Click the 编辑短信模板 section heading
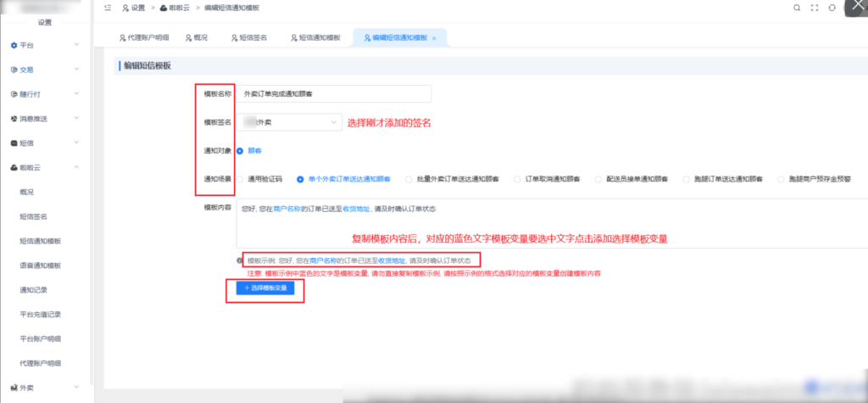This screenshot has height=403, width=868. click(147, 65)
